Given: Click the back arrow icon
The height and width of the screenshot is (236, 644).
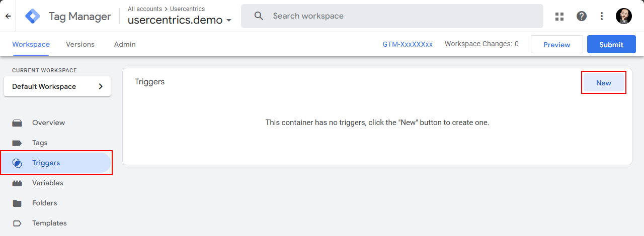Looking at the screenshot, I should (8, 16).
